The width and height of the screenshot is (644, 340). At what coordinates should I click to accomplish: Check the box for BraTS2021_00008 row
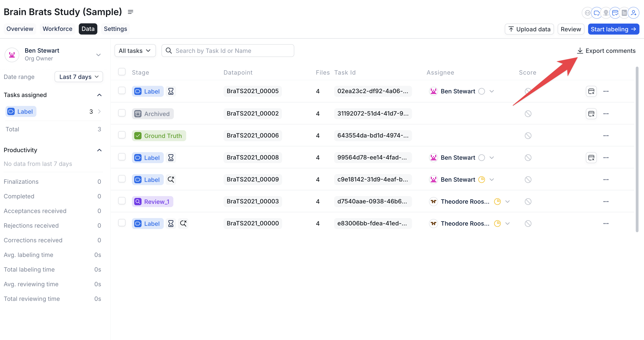click(x=122, y=157)
